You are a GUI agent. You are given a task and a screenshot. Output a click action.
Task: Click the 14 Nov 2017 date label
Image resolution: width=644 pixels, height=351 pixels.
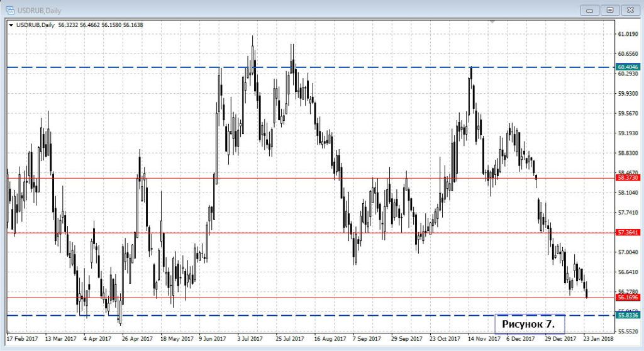click(482, 339)
